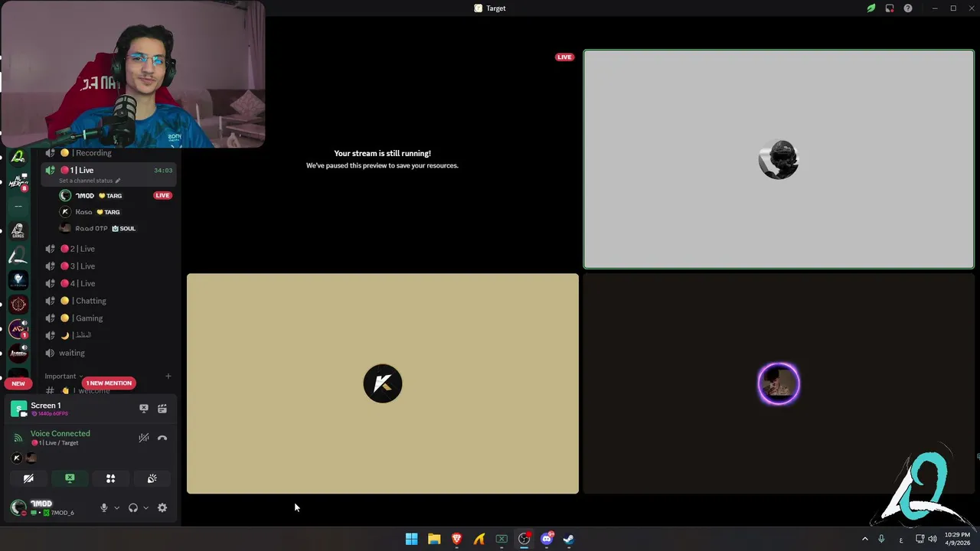The width and height of the screenshot is (980, 551).
Task: Join the 3 | Live voice channel
Action: pos(110,266)
